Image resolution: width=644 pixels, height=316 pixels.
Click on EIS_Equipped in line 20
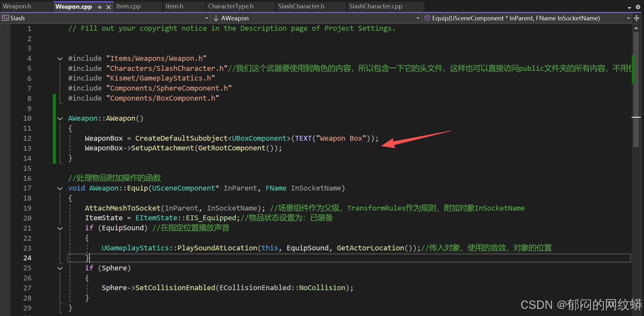[211, 218]
